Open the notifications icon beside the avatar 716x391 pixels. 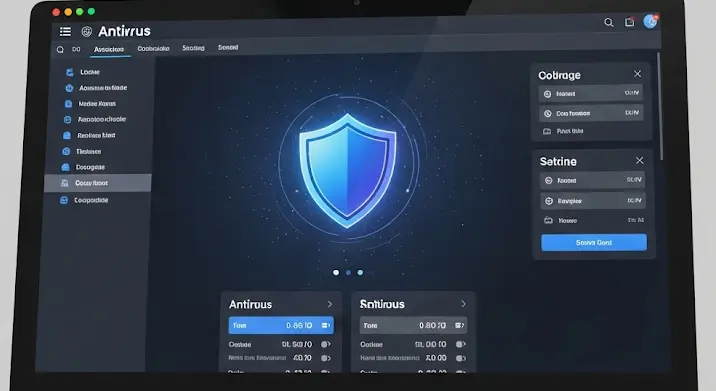click(x=630, y=22)
